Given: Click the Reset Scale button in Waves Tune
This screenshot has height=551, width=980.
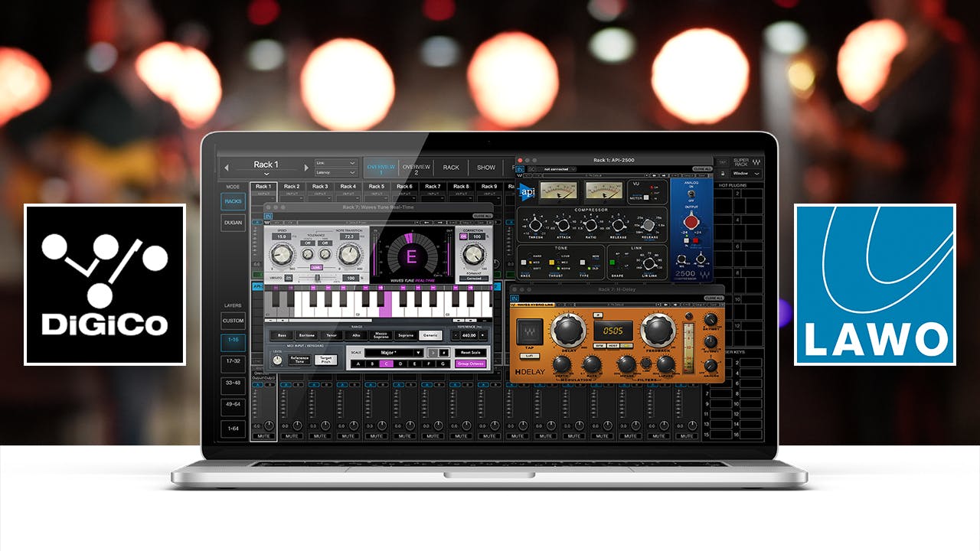Looking at the screenshot, I should (472, 353).
